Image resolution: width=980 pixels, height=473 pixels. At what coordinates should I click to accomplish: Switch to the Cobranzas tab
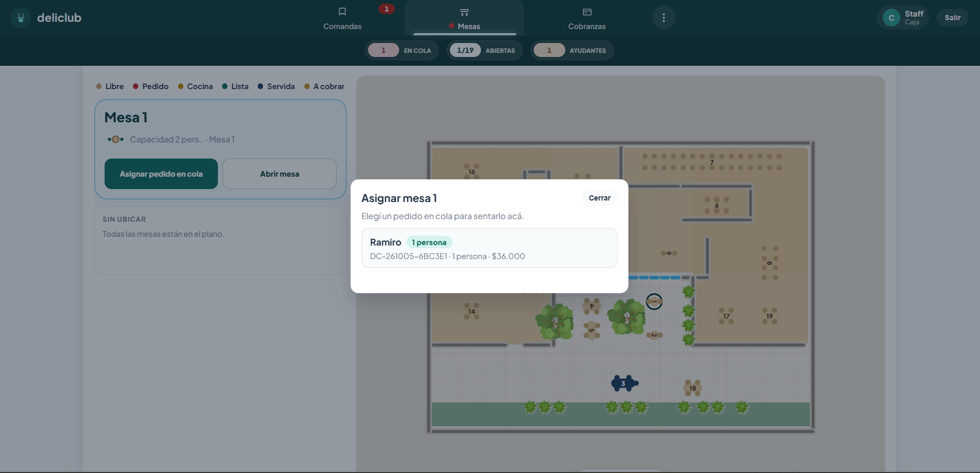pyautogui.click(x=587, y=18)
